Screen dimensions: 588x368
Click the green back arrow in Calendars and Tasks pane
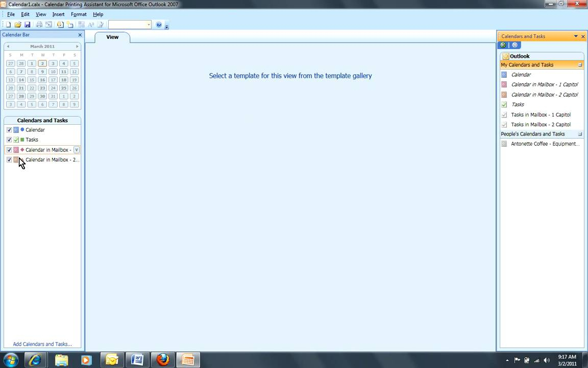point(503,45)
